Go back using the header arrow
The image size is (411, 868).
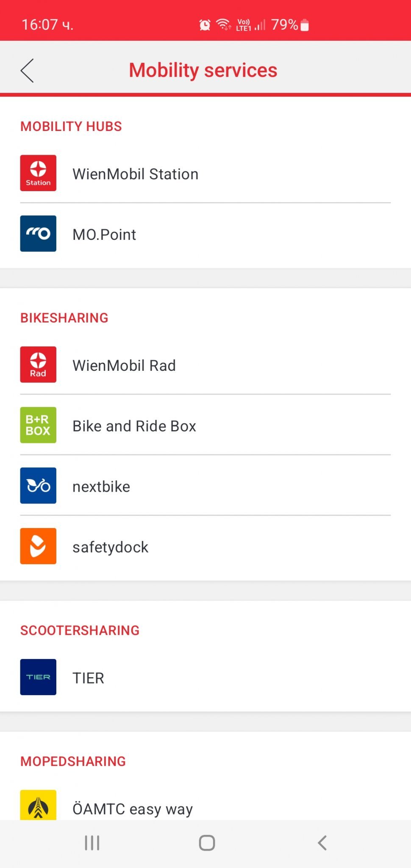[27, 70]
